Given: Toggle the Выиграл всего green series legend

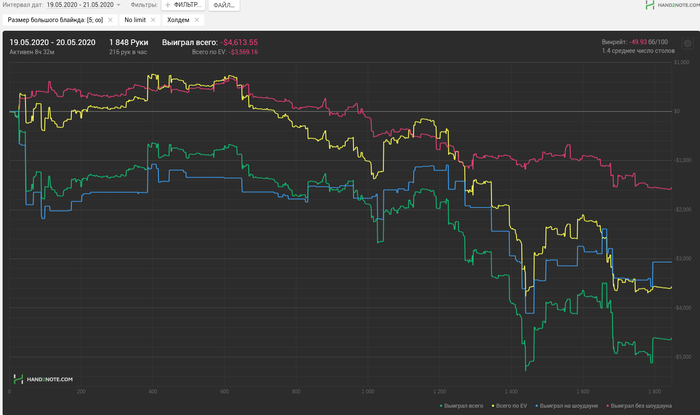Looking at the screenshot, I should (x=461, y=406).
